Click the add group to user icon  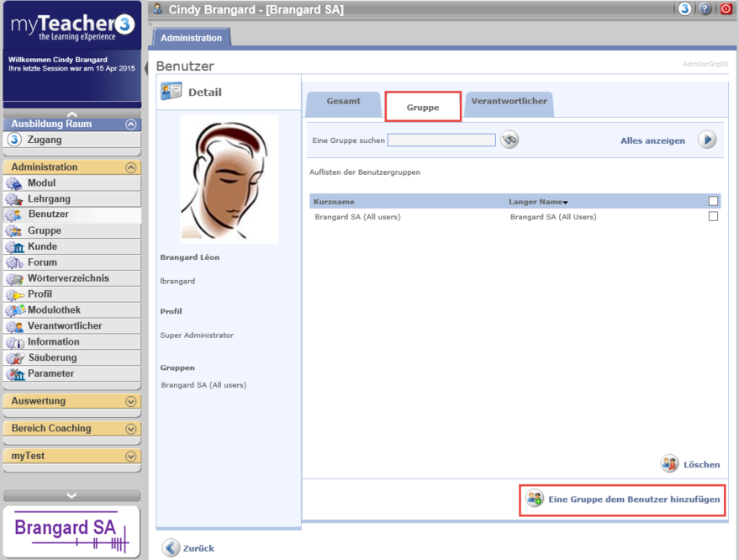tap(535, 499)
